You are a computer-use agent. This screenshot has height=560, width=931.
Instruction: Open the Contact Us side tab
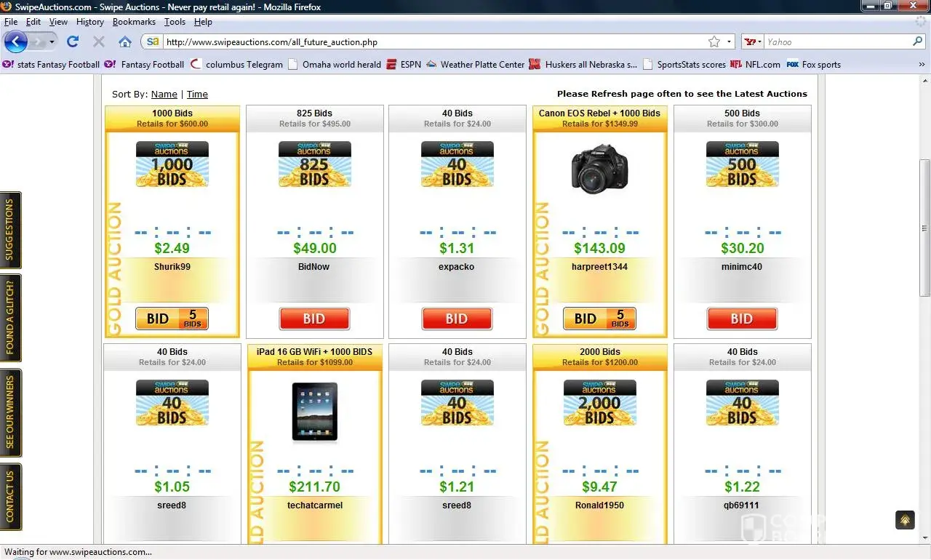pos(10,497)
